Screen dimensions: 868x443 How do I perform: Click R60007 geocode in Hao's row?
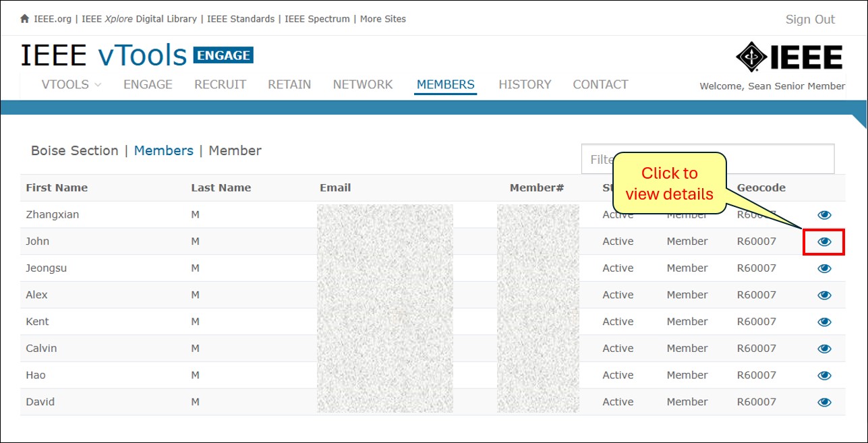tap(757, 375)
